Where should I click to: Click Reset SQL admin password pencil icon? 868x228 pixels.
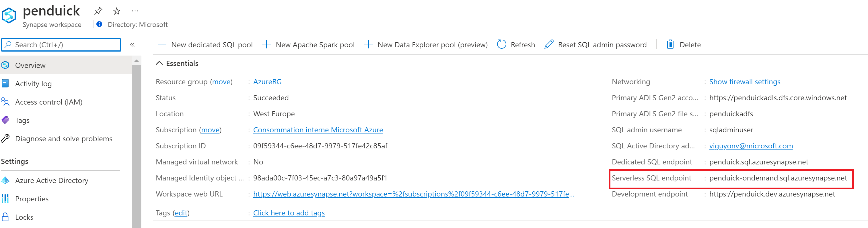coord(548,44)
